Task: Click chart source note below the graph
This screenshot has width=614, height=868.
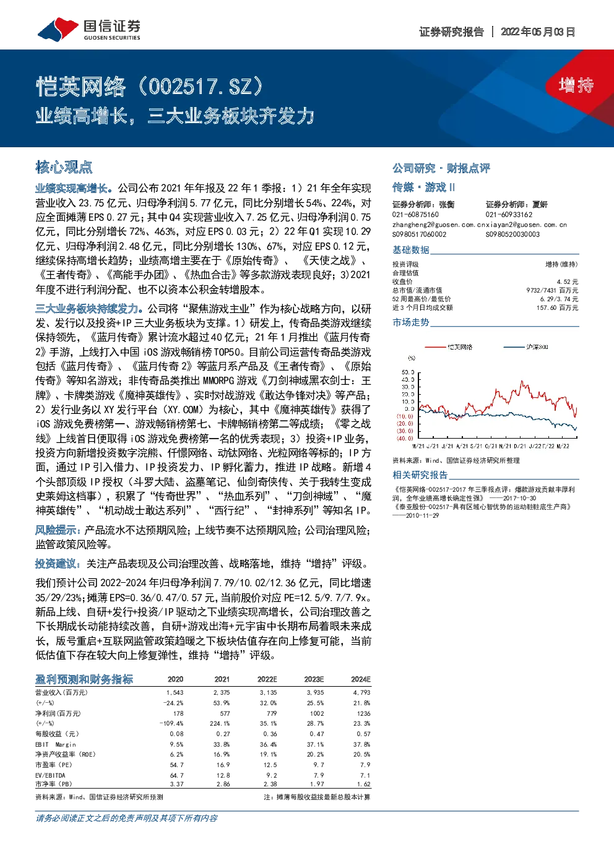Action: tap(456, 461)
